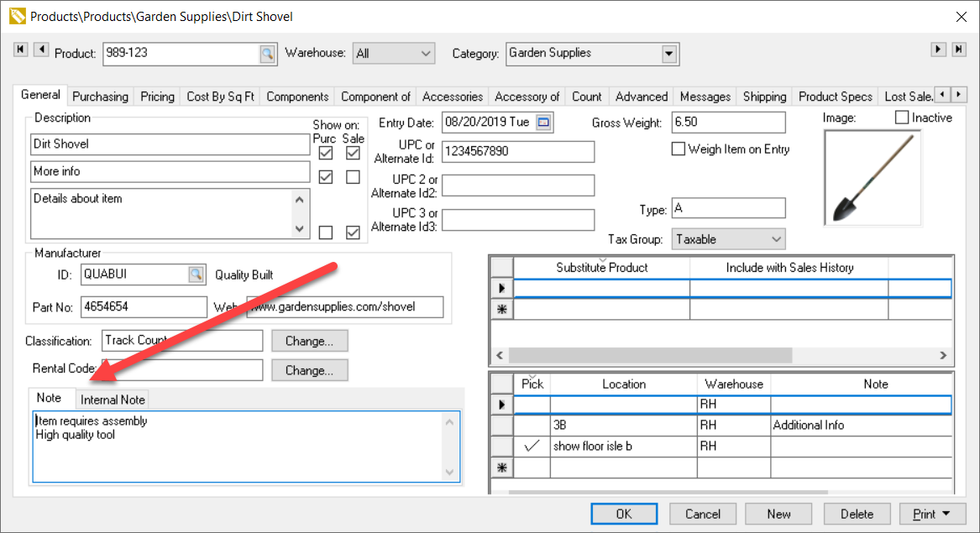The height and width of the screenshot is (533, 980).
Task: Toggle Show on Sale for Dirt Shovel
Action: tap(353, 153)
